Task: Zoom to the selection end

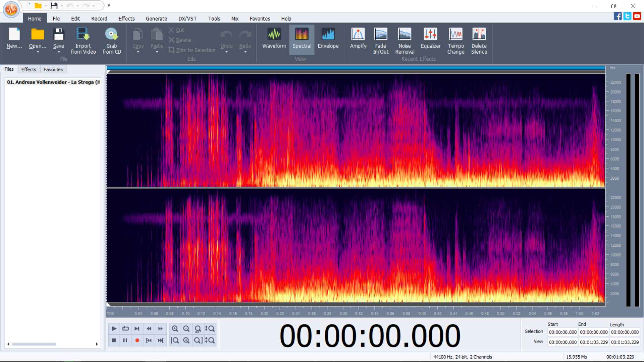Action: 198,340
